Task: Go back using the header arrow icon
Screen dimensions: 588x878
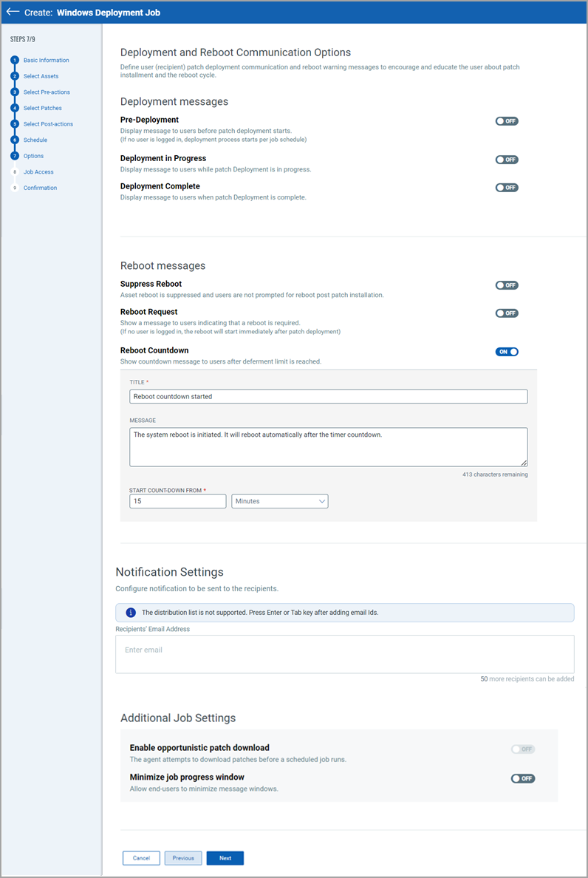Action: click(x=13, y=12)
